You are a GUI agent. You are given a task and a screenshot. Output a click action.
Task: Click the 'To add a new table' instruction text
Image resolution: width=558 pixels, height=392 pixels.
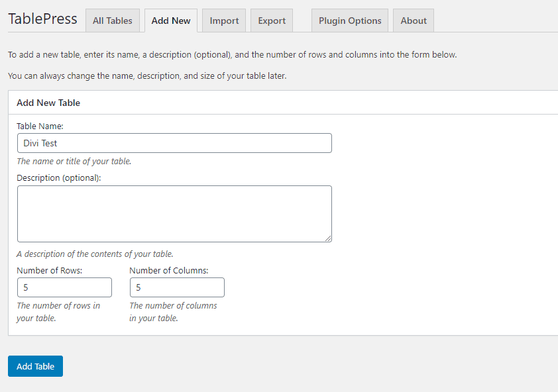point(233,55)
